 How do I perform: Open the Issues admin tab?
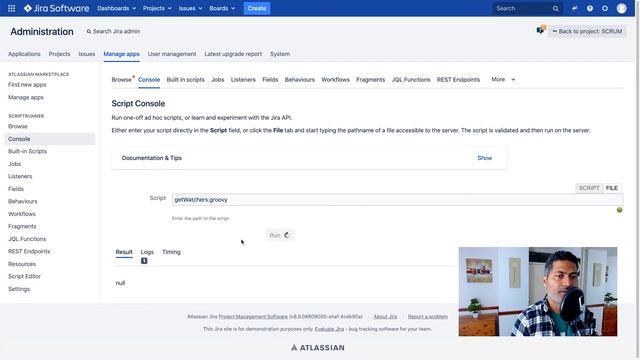(x=87, y=54)
